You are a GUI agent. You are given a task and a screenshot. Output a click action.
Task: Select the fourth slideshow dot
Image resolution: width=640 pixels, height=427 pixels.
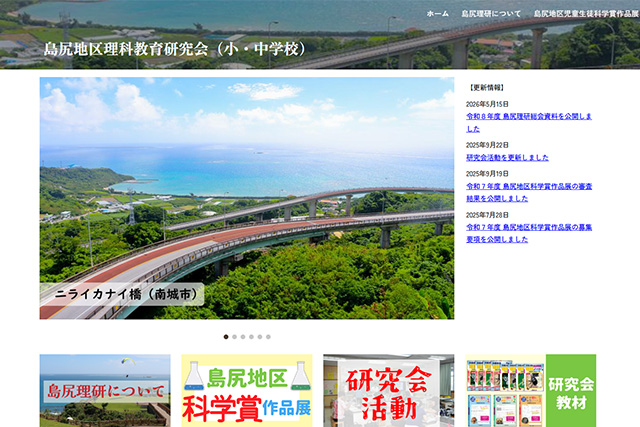251,337
